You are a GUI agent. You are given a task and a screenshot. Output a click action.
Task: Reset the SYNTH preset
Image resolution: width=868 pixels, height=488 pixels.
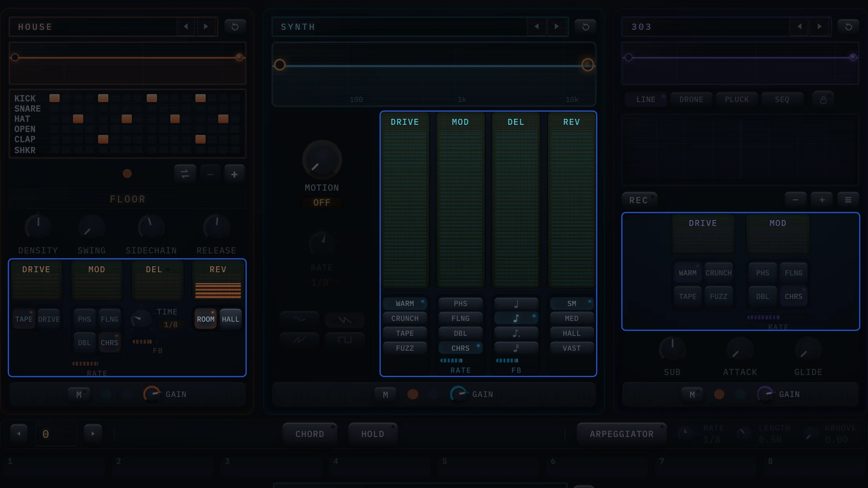click(x=585, y=27)
